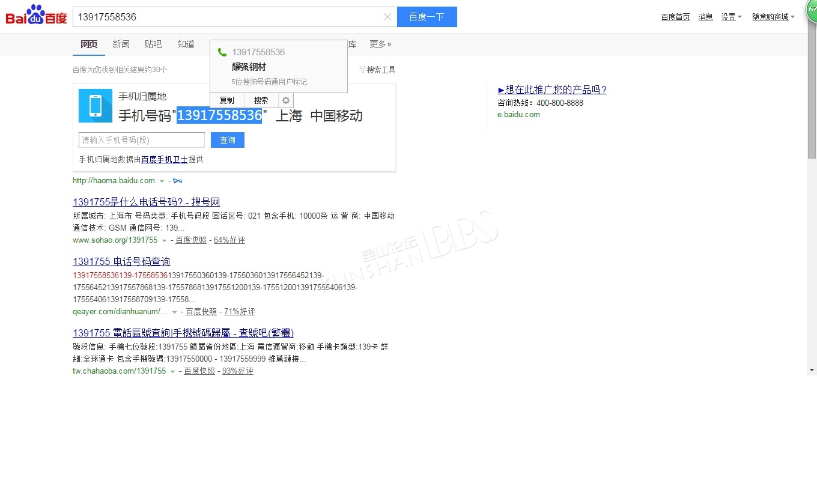Click the 手机归属地 card heading
The height and width of the screenshot is (504, 817).
point(142,97)
